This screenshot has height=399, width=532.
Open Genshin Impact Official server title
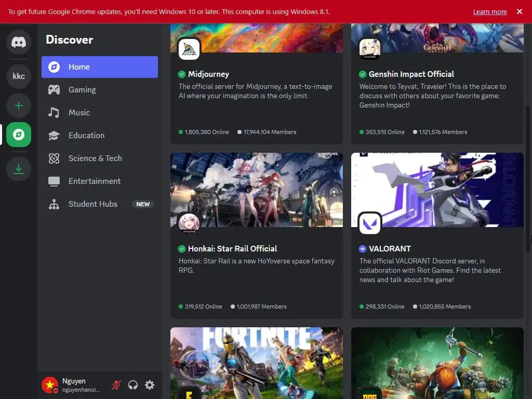pyautogui.click(x=411, y=74)
